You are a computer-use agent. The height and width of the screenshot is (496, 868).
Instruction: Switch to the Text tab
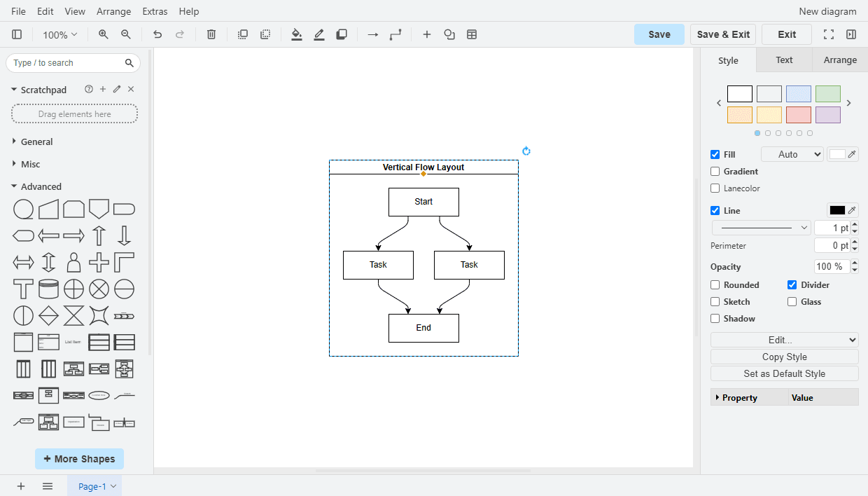coord(784,60)
